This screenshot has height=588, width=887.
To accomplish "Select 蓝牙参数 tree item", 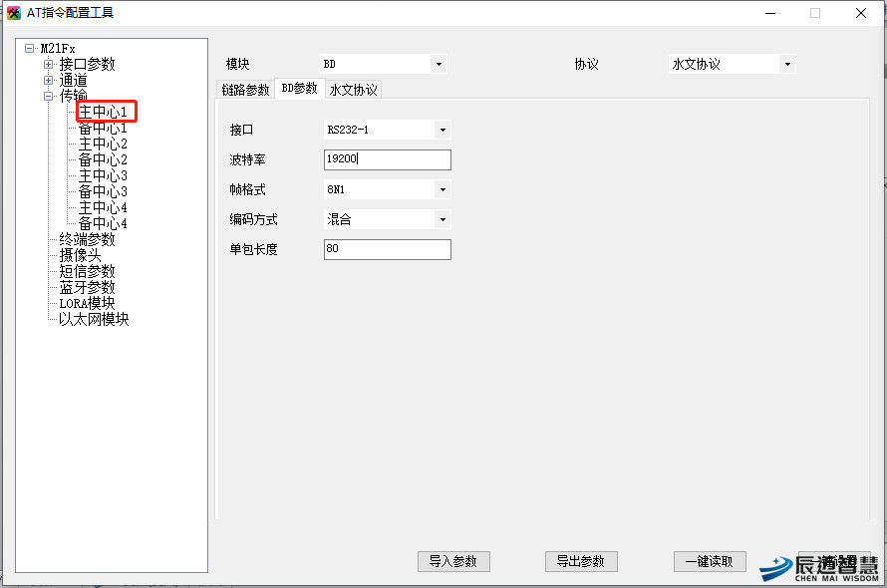I will pyautogui.click(x=87, y=287).
